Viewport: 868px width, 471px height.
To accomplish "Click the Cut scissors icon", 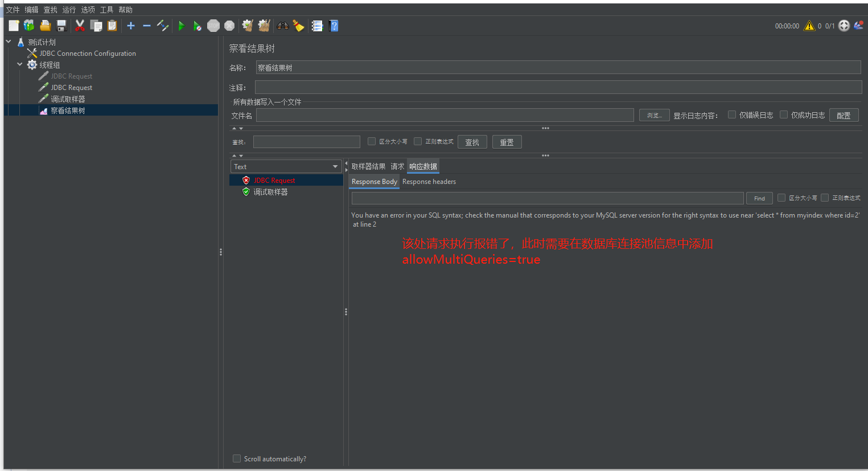I will pyautogui.click(x=80, y=26).
